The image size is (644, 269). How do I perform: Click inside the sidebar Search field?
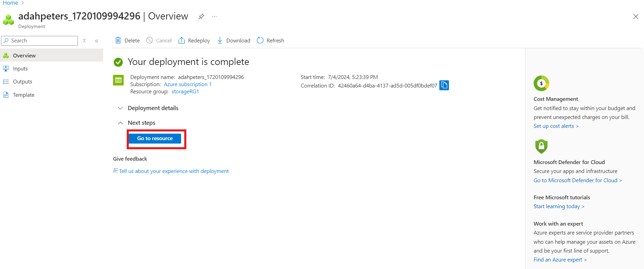[x=40, y=41]
